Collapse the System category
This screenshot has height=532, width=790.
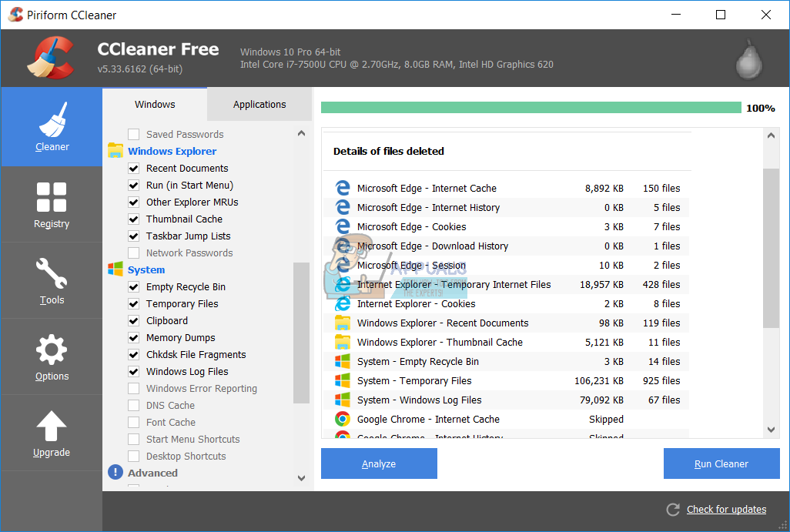click(146, 269)
